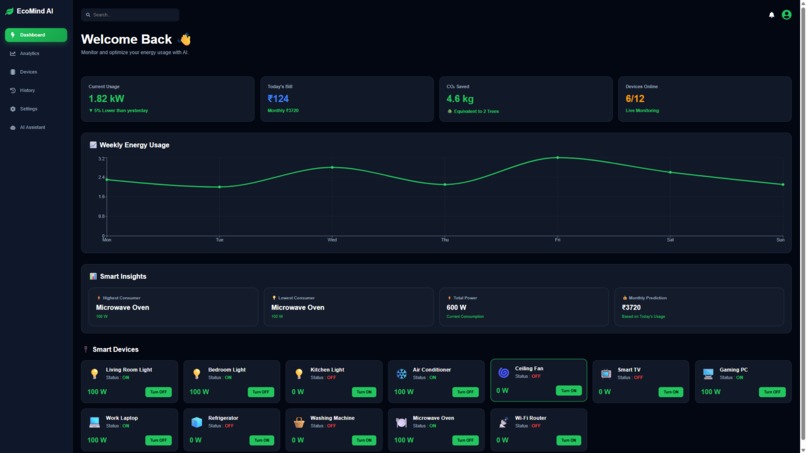Turn off the Bedroom Light
The width and height of the screenshot is (806, 453).
pos(261,392)
